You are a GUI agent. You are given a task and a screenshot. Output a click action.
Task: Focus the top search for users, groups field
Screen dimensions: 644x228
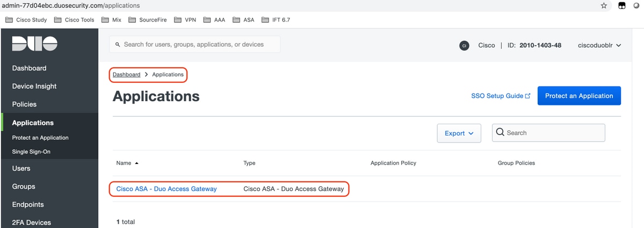click(x=194, y=44)
